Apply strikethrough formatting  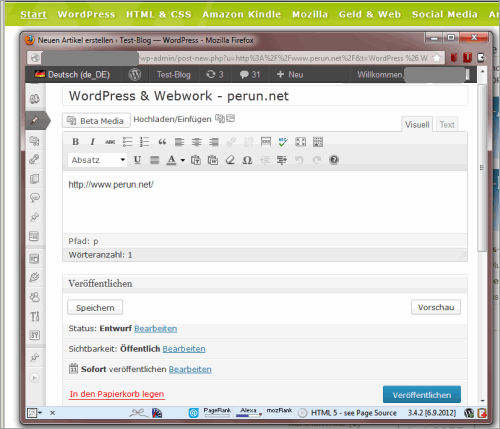click(110, 142)
